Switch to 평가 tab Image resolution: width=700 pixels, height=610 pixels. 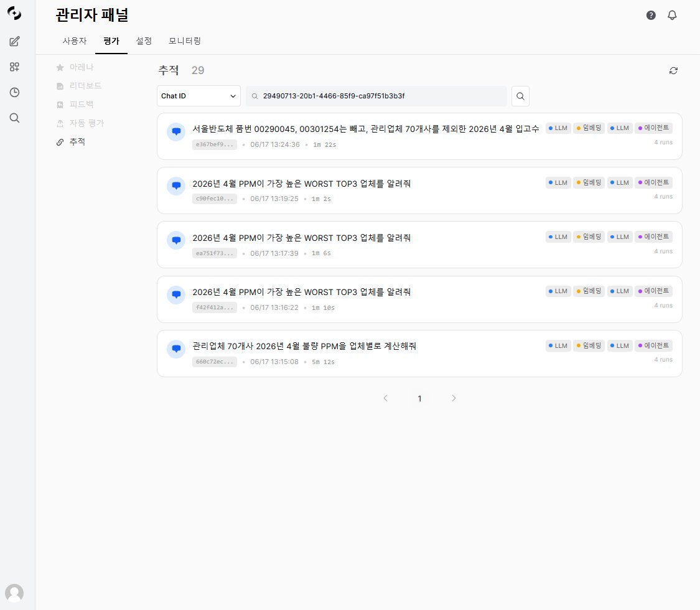111,41
